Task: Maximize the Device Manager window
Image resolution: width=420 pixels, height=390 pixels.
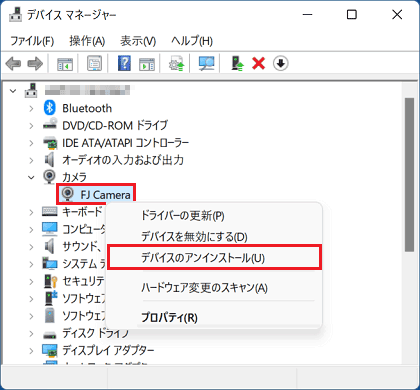Action: 352,14
